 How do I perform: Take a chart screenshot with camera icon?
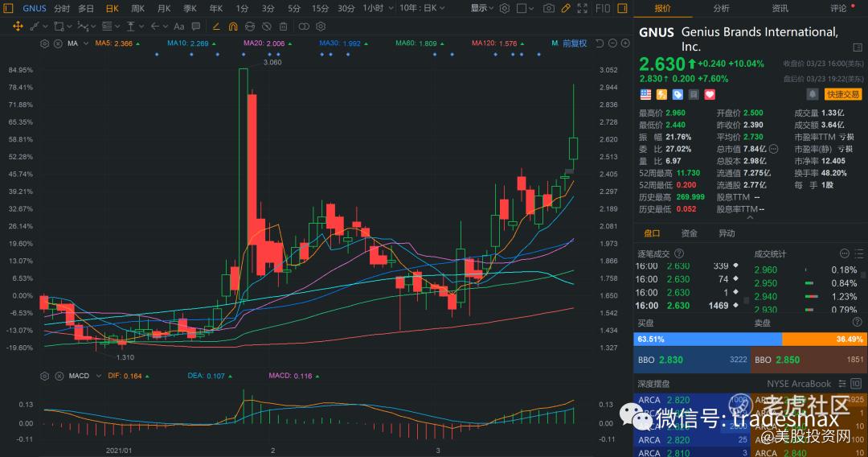pyautogui.click(x=549, y=8)
